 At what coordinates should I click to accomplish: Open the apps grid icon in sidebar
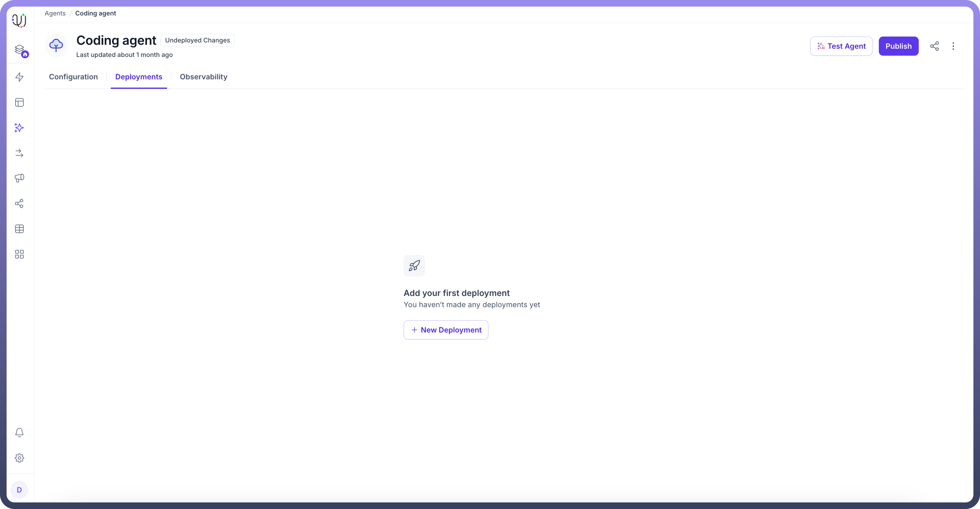[20, 254]
